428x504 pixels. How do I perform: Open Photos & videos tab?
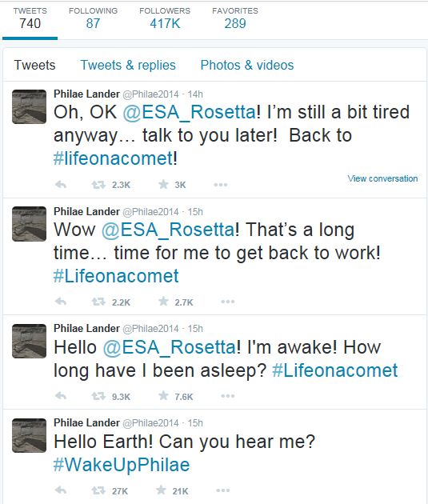click(247, 66)
